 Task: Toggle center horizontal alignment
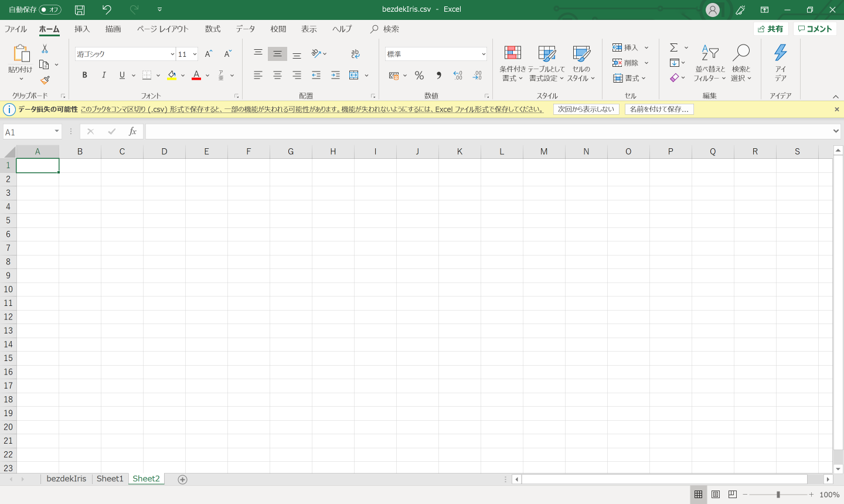277,75
